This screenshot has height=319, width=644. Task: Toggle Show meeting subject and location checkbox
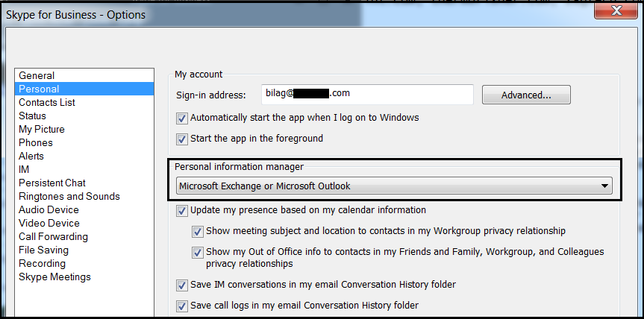[198, 232]
